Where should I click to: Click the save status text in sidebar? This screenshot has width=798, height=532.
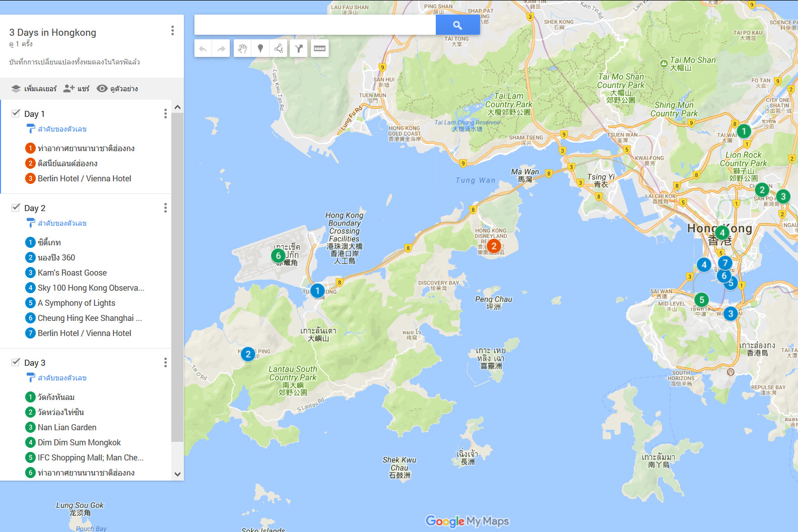(x=75, y=62)
